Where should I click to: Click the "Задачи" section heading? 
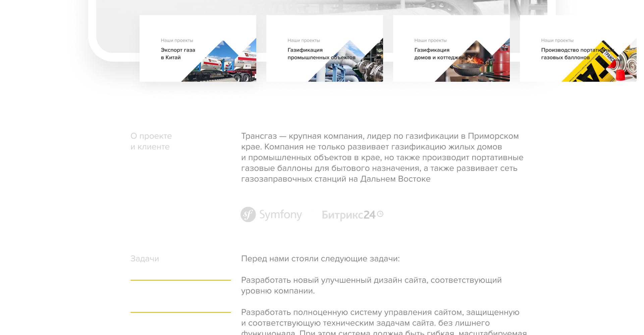coord(145,259)
